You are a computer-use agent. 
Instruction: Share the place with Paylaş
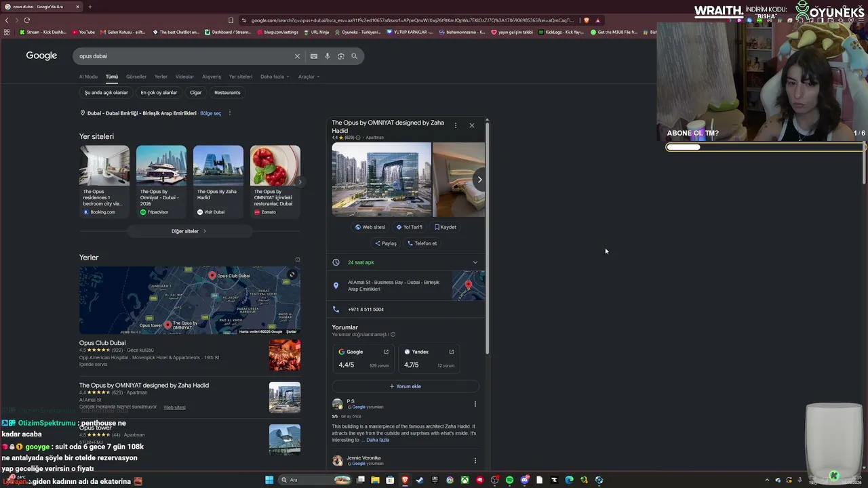coord(386,243)
